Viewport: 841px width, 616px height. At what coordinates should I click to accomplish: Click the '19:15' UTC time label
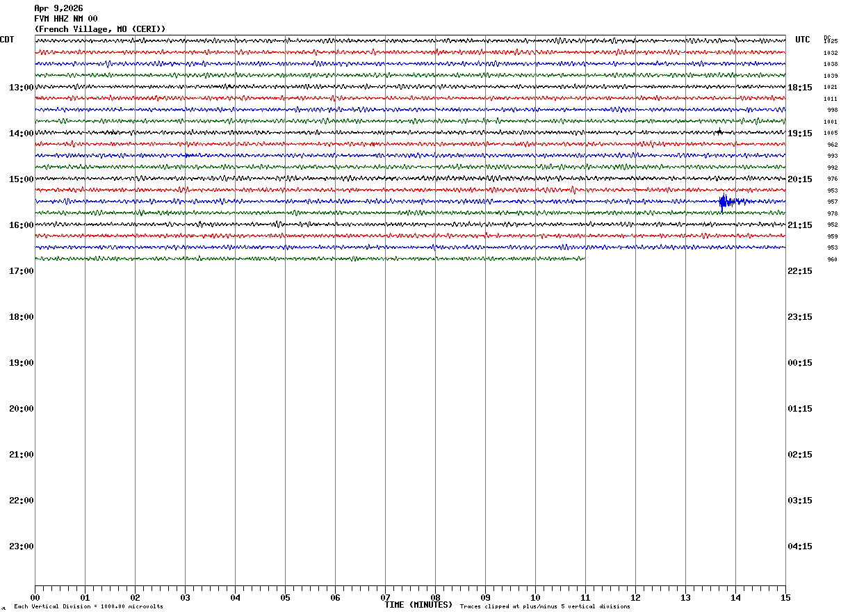pyautogui.click(x=800, y=133)
